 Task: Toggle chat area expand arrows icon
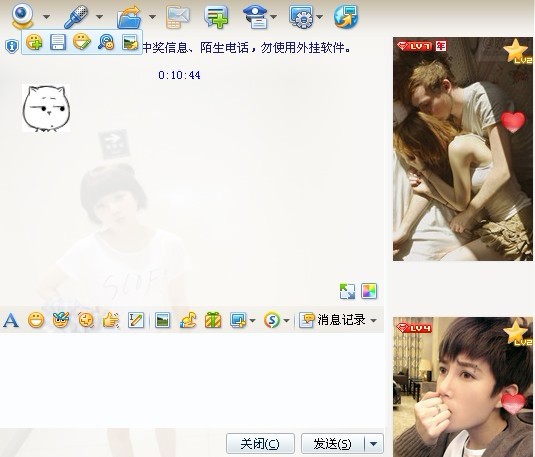pyautogui.click(x=347, y=291)
